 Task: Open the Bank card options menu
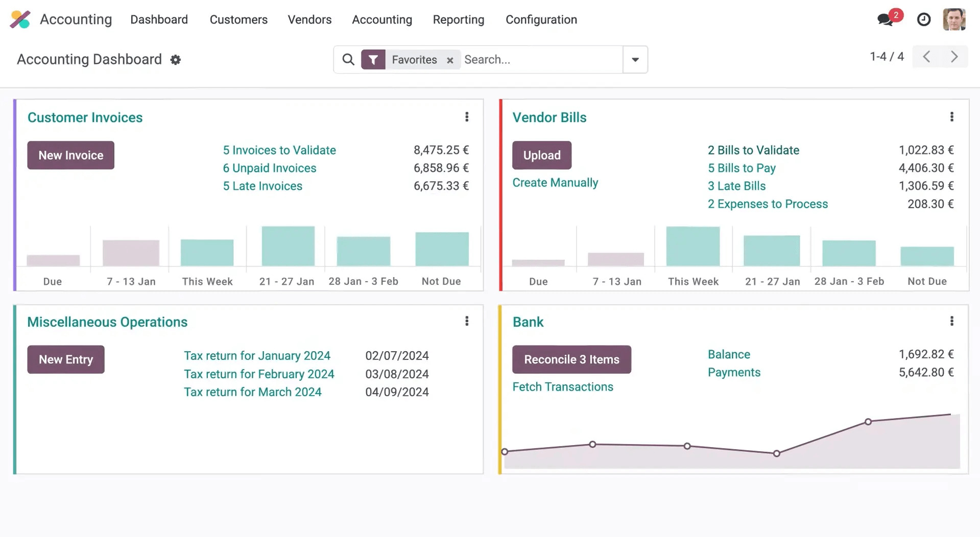tap(952, 321)
